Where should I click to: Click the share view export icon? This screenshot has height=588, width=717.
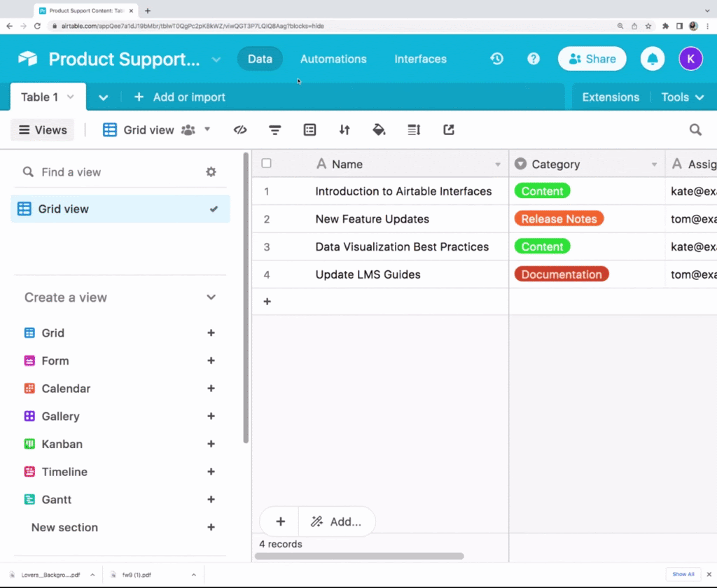449,130
